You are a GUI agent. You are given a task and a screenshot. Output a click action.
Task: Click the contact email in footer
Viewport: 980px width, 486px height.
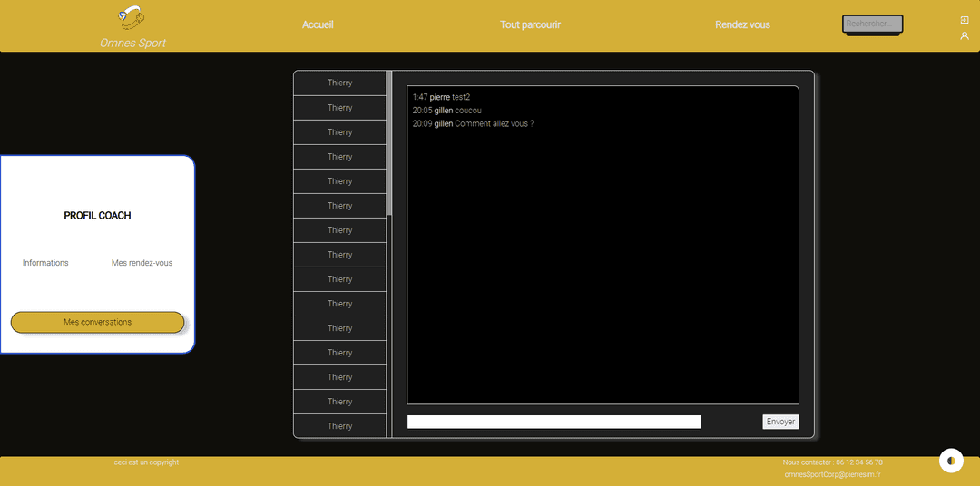click(832, 474)
